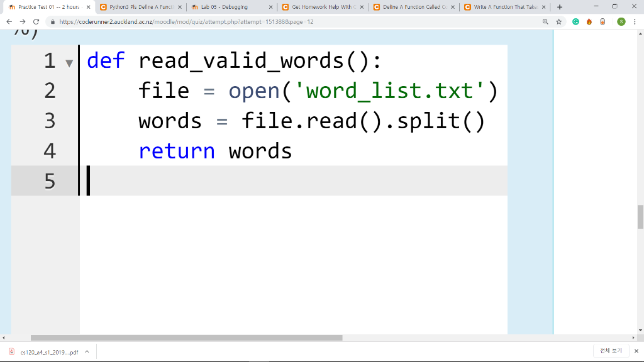Click the 전체 보기 button on the download bar

click(x=609, y=351)
